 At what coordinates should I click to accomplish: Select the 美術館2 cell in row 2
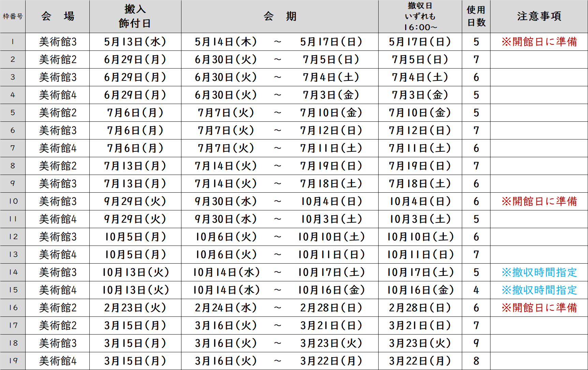coord(57,59)
